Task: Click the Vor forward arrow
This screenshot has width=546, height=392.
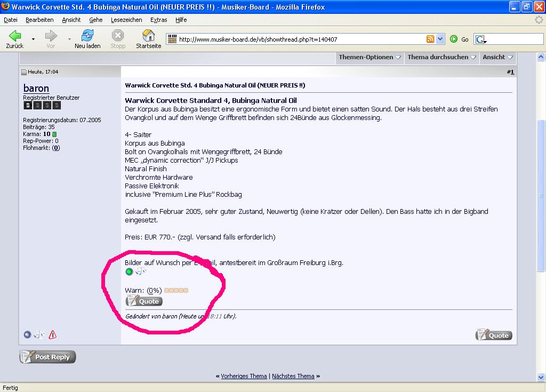Action: coord(51,39)
